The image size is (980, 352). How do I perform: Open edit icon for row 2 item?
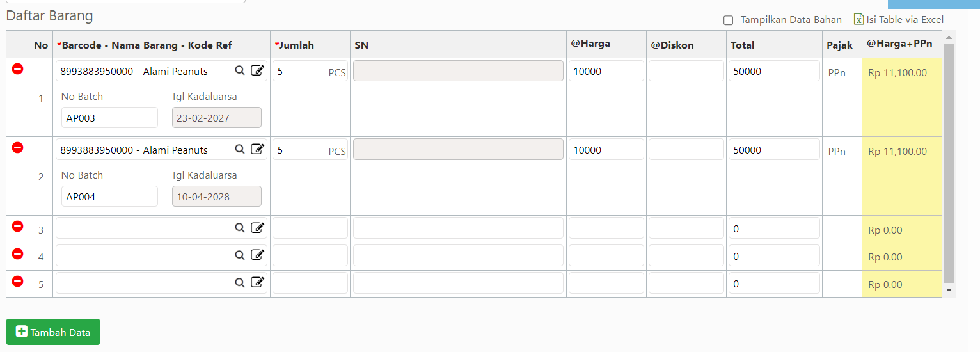[x=257, y=150]
